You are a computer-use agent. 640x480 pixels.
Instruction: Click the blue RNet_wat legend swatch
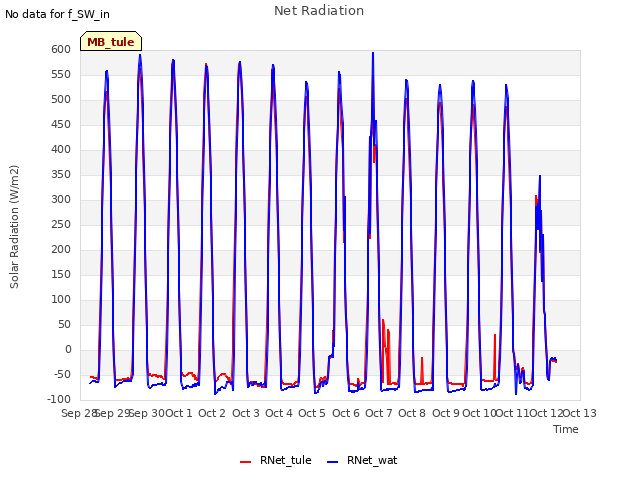point(333,461)
